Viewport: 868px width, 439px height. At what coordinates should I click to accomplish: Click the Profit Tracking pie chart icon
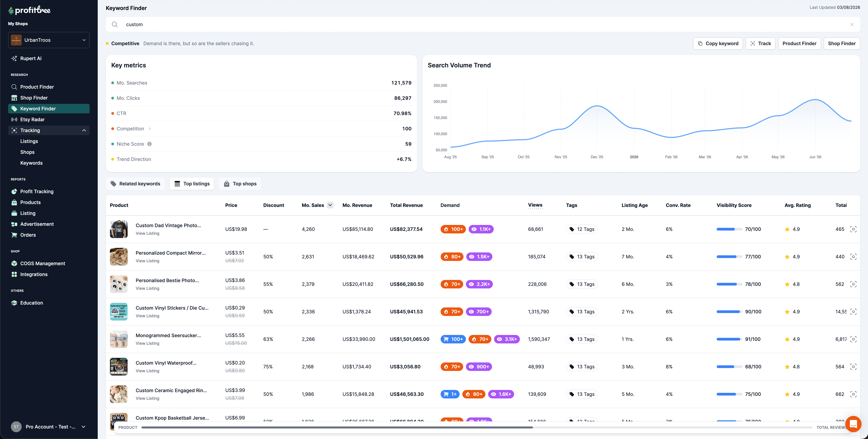click(x=14, y=191)
